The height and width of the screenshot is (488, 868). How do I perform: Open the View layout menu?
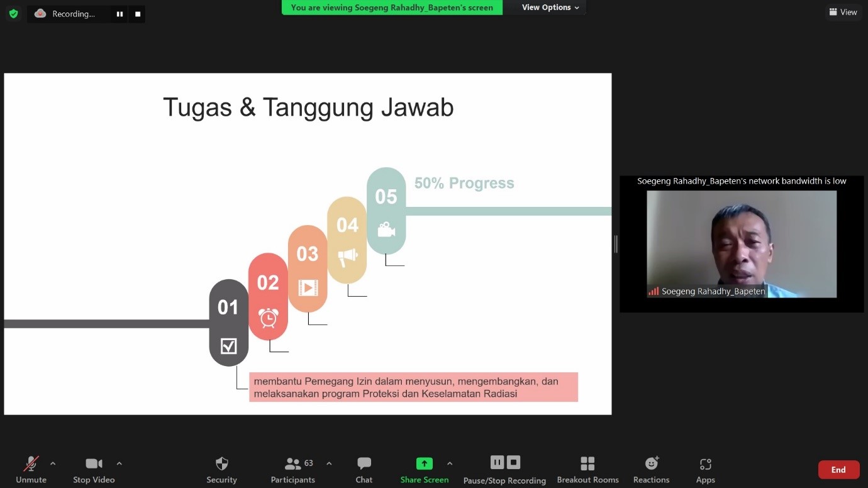pos(843,12)
